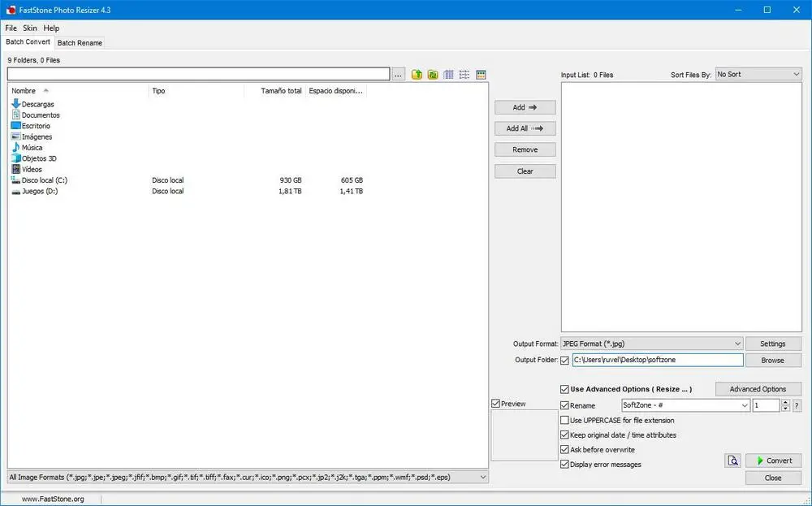This screenshot has width=812, height=506.
Task: Sort by the Espacio disponi... column header
Action: point(336,91)
